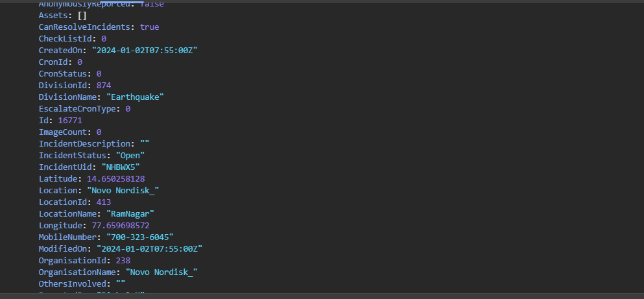Screen dimensions: 644x299
Task: Click the ImageCount property key
Action: (x=65, y=132)
